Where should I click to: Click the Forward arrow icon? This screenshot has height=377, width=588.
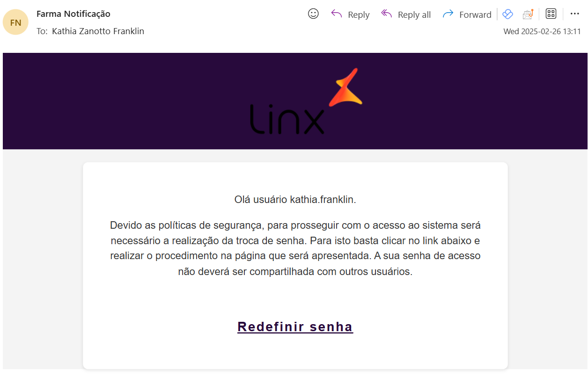point(448,14)
